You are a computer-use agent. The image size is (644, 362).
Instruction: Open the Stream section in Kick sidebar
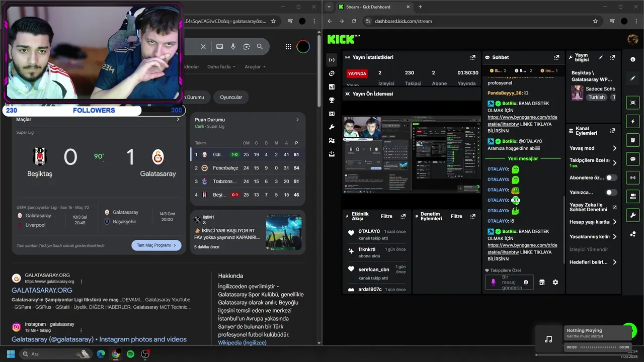(x=332, y=60)
